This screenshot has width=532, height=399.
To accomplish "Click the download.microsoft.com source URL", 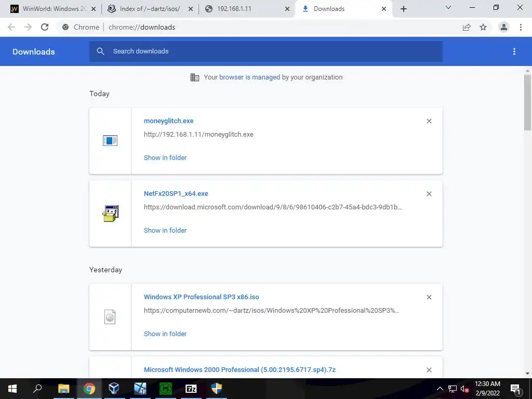I will pyautogui.click(x=273, y=207).
